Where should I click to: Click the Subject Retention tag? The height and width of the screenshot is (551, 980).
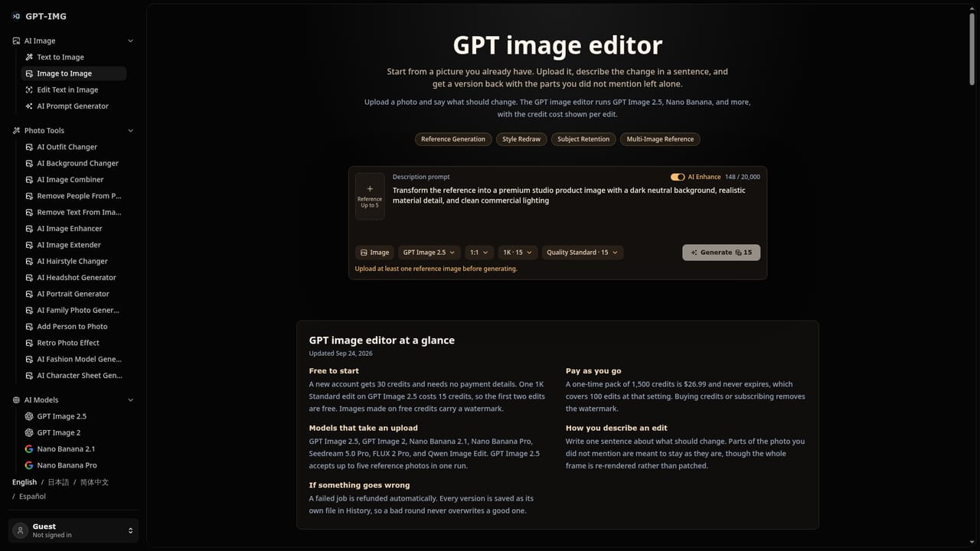click(583, 139)
